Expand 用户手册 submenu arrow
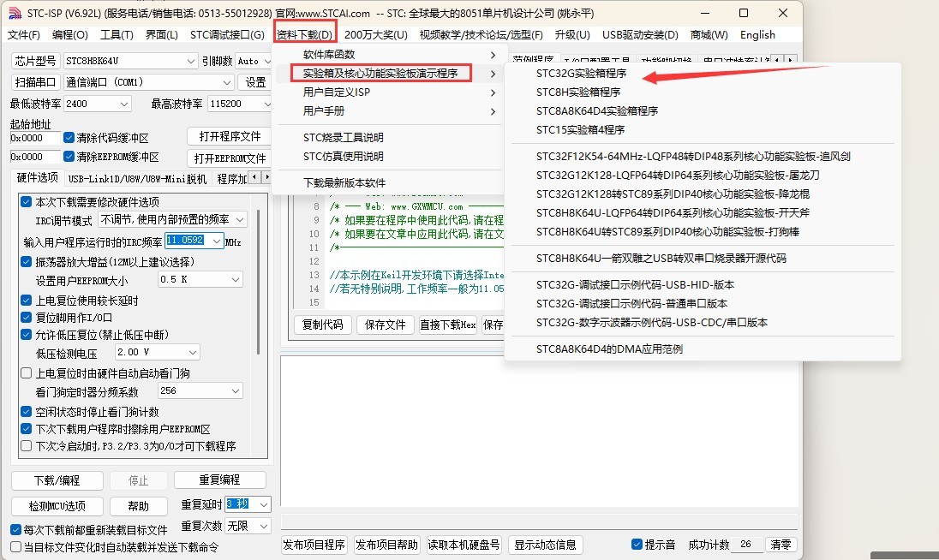 [493, 111]
